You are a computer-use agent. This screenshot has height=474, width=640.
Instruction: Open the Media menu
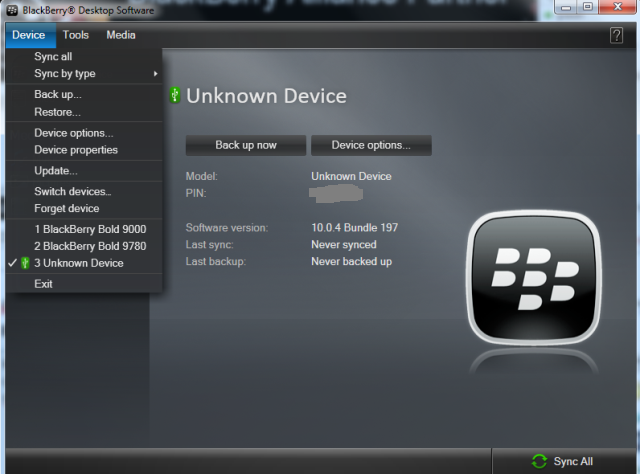121,35
